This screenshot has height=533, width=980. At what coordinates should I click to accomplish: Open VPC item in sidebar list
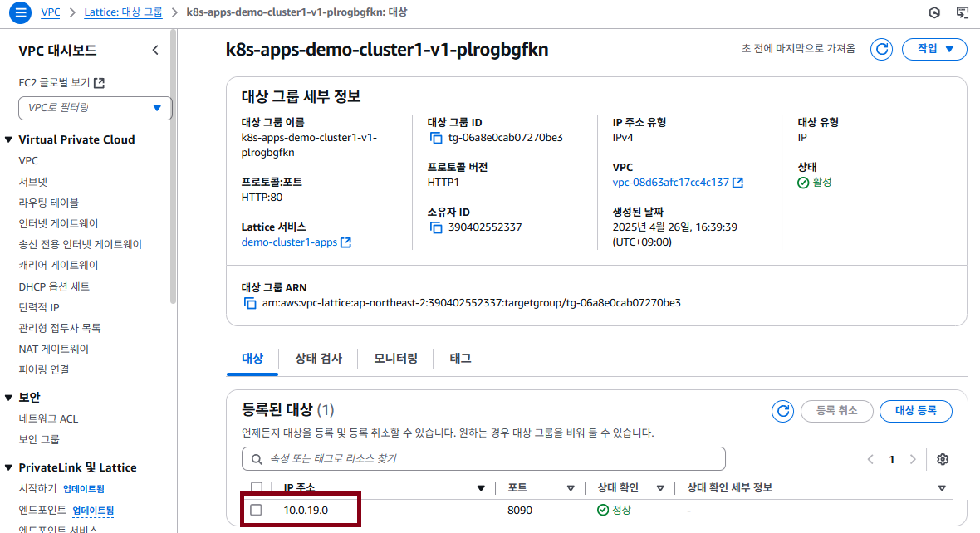(28, 160)
